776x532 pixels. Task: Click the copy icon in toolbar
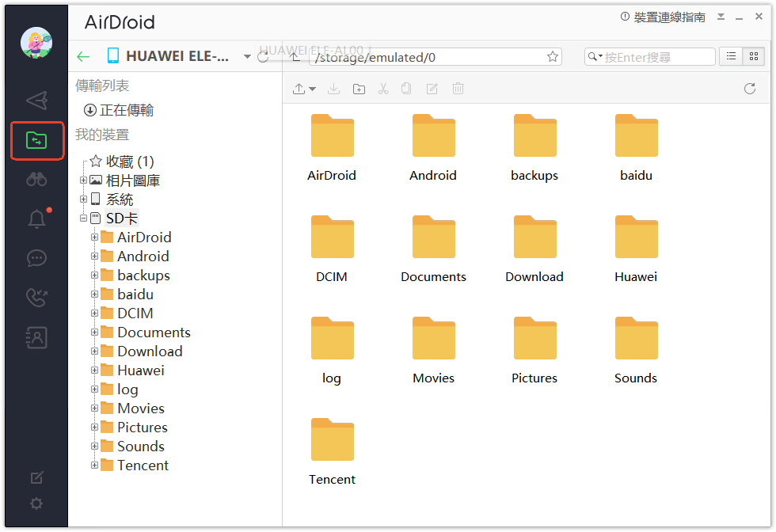(x=407, y=89)
